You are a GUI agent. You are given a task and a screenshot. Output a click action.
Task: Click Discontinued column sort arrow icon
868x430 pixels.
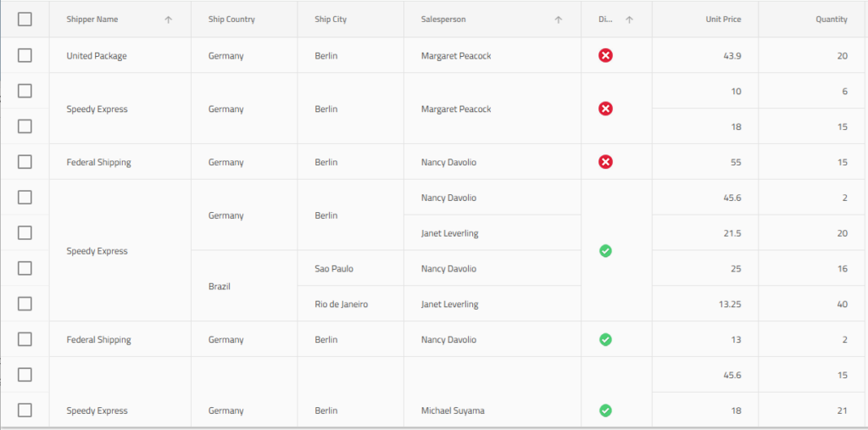point(629,20)
